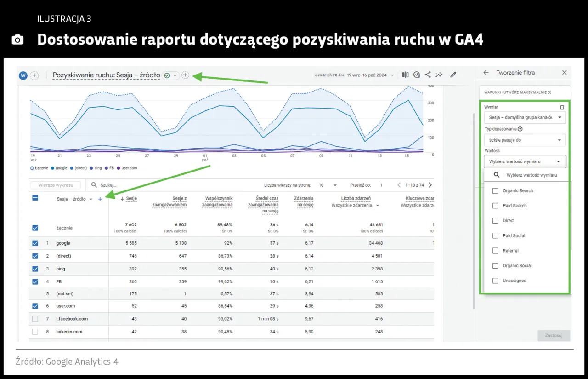Click the plus to add secondary dimension
Viewport: 588px width, 379px height.
(100, 200)
